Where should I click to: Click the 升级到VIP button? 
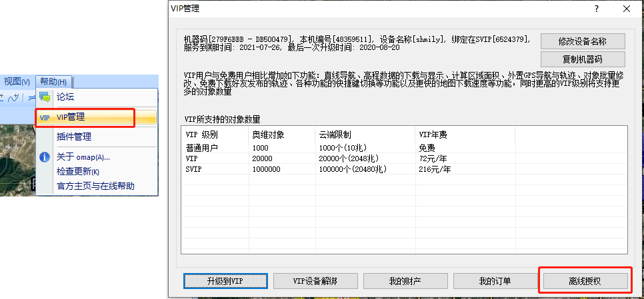pyautogui.click(x=225, y=281)
